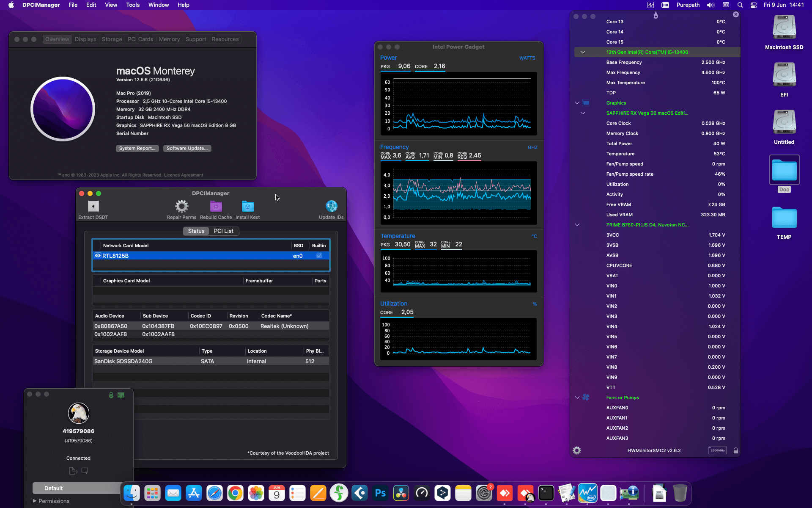Launch Photoshop from the Dock
The height and width of the screenshot is (508, 812).
click(x=380, y=493)
